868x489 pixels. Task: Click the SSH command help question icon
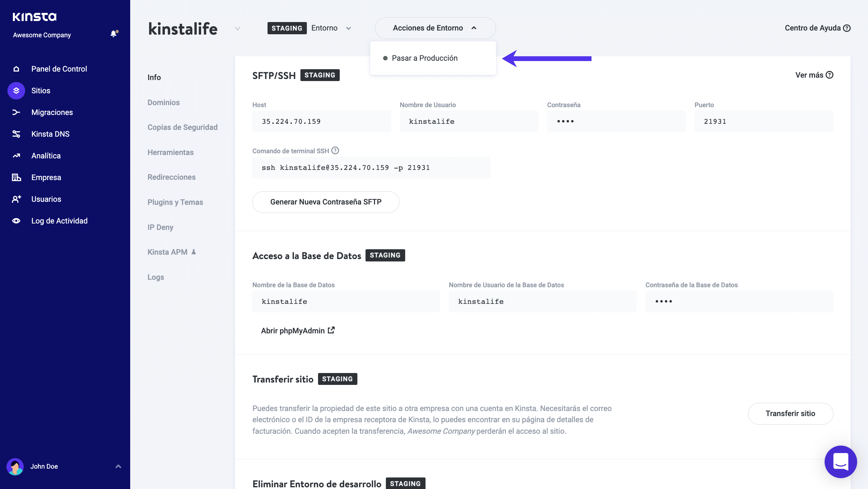pyautogui.click(x=335, y=151)
